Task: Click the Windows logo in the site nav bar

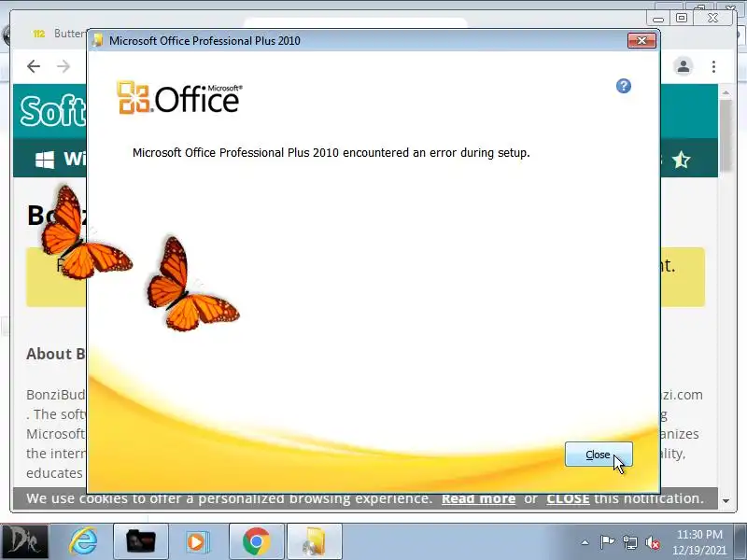Action: pyautogui.click(x=45, y=160)
